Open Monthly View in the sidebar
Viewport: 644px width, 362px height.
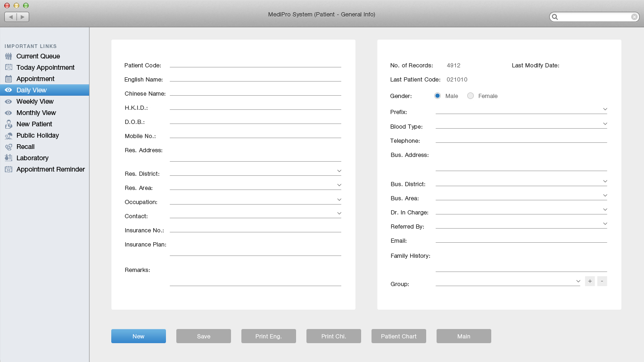tap(36, 113)
